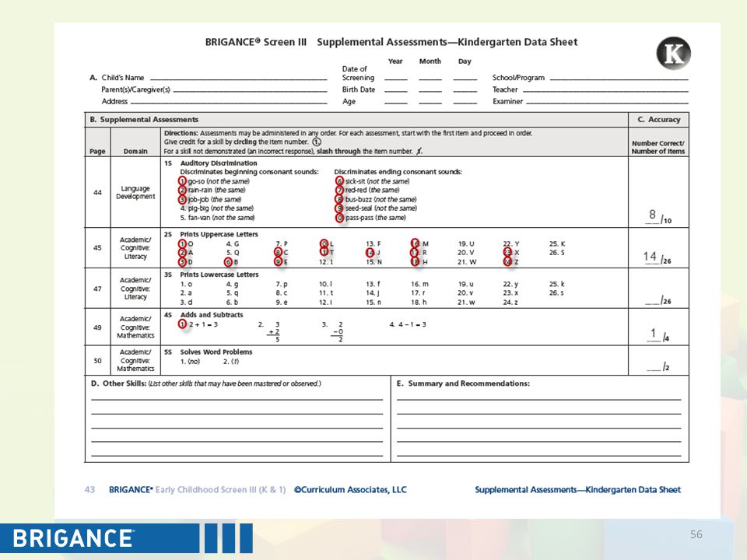The width and height of the screenshot is (747, 560).
Task: Click the first line under Summary and Recommendations
Action: coord(538,400)
